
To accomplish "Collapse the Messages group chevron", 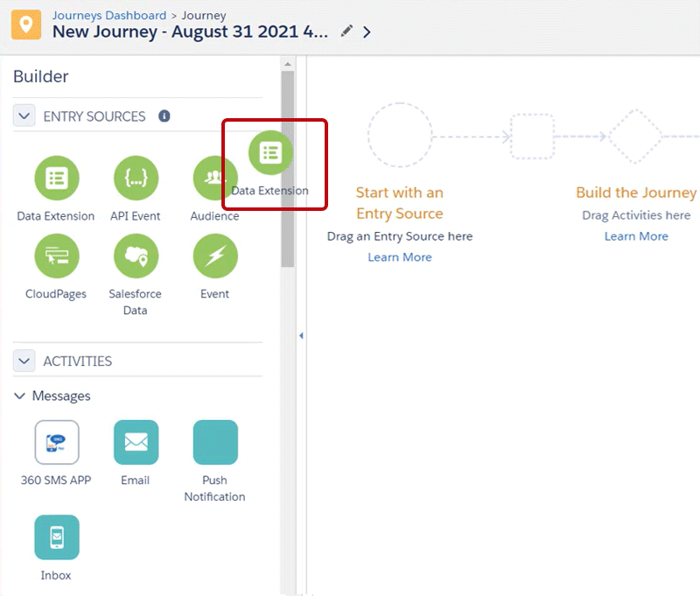I will 20,396.
